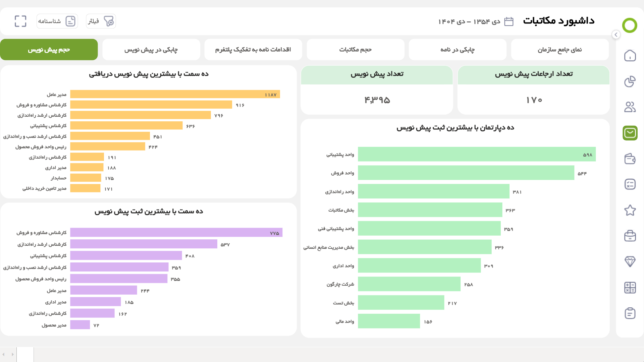644x362 pixels.
Task: Collapse the sidebar with chevron arrow
Action: 616,35
